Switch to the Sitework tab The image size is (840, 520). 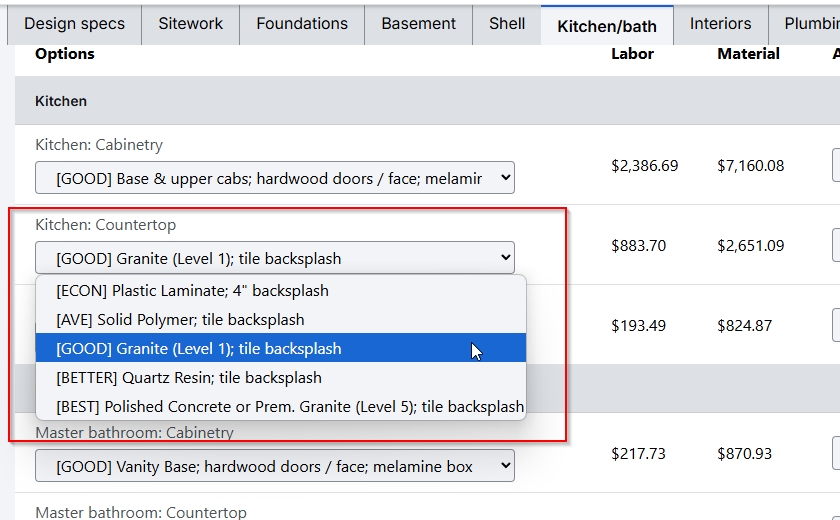click(x=190, y=24)
